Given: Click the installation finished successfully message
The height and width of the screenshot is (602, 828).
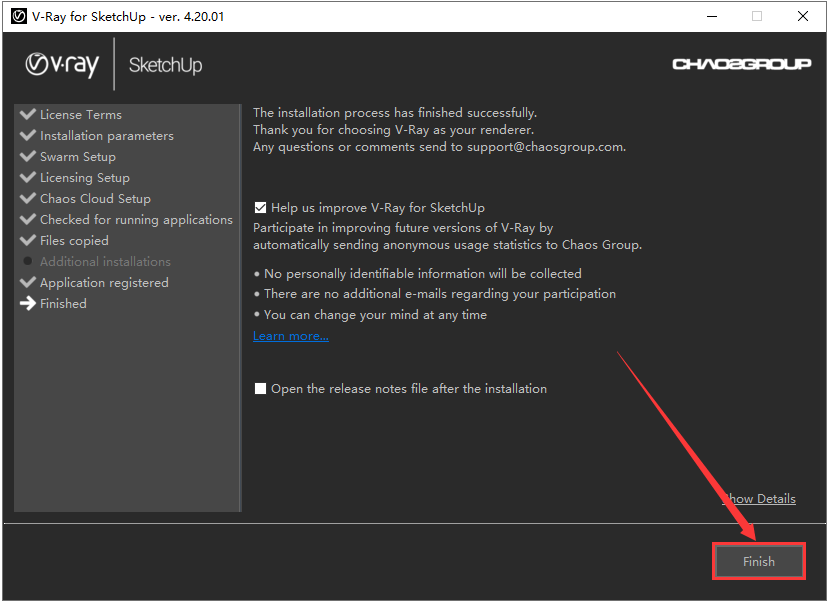Looking at the screenshot, I should [x=394, y=112].
